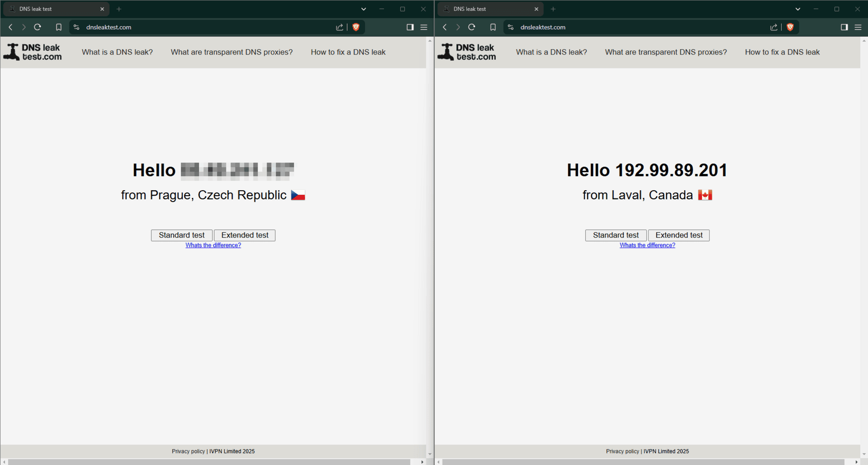
Task: Open 'What is a DNS leak?' in left window
Action: click(117, 52)
